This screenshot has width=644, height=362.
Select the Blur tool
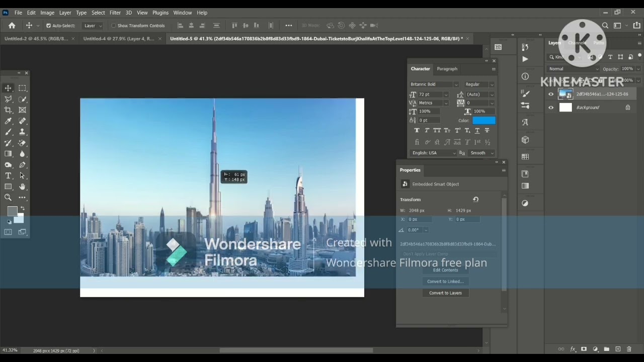(x=22, y=154)
